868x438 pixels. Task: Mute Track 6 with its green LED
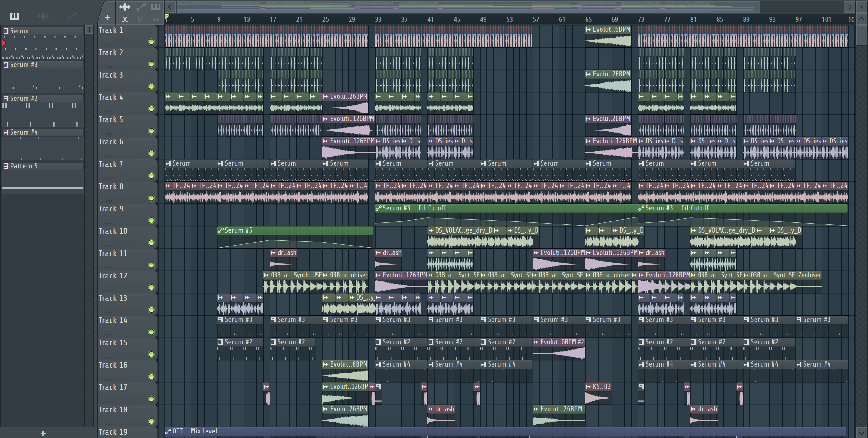click(x=152, y=154)
